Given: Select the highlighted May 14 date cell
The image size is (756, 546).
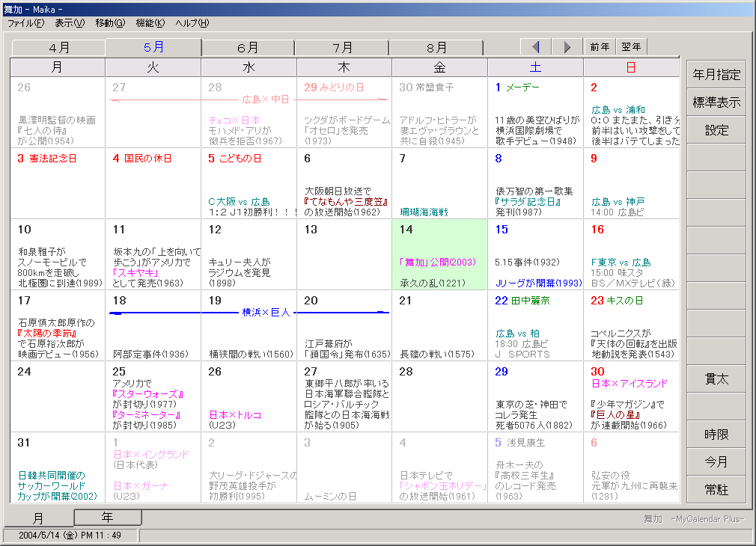Looking at the screenshot, I should coord(439,254).
